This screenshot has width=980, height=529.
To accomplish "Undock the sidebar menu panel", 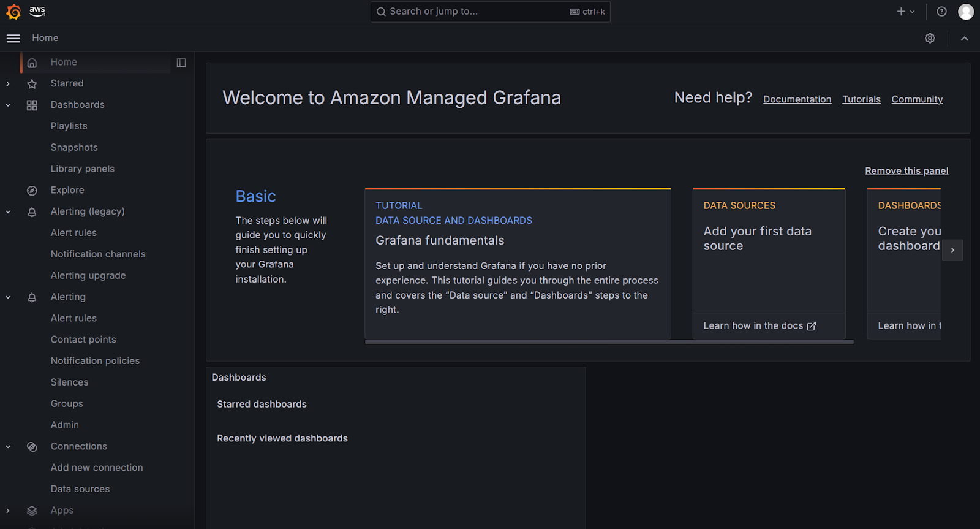I will pyautogui.click(x=181, y=63).
